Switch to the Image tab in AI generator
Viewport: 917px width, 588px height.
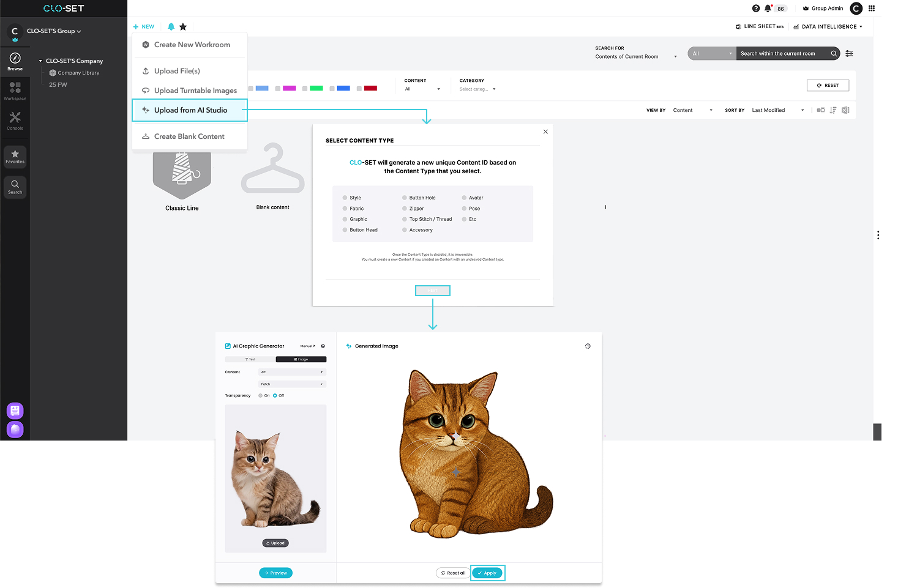[x=301, y=359]
